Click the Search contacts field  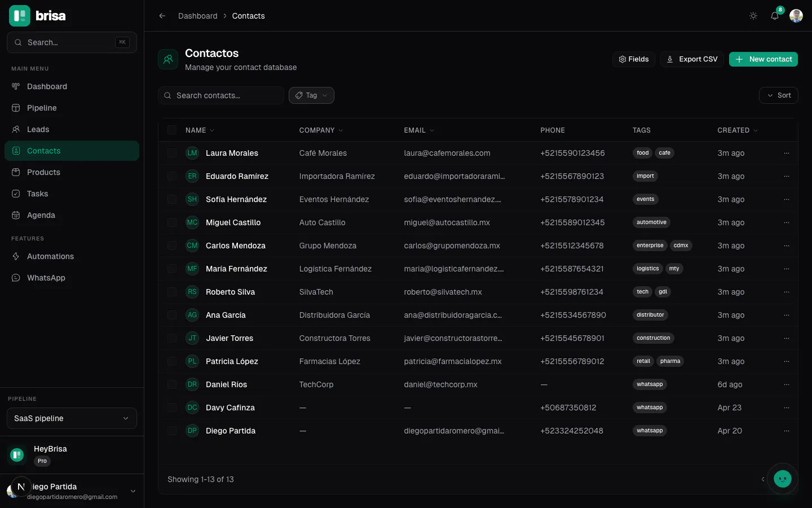[x=221, y=95]
